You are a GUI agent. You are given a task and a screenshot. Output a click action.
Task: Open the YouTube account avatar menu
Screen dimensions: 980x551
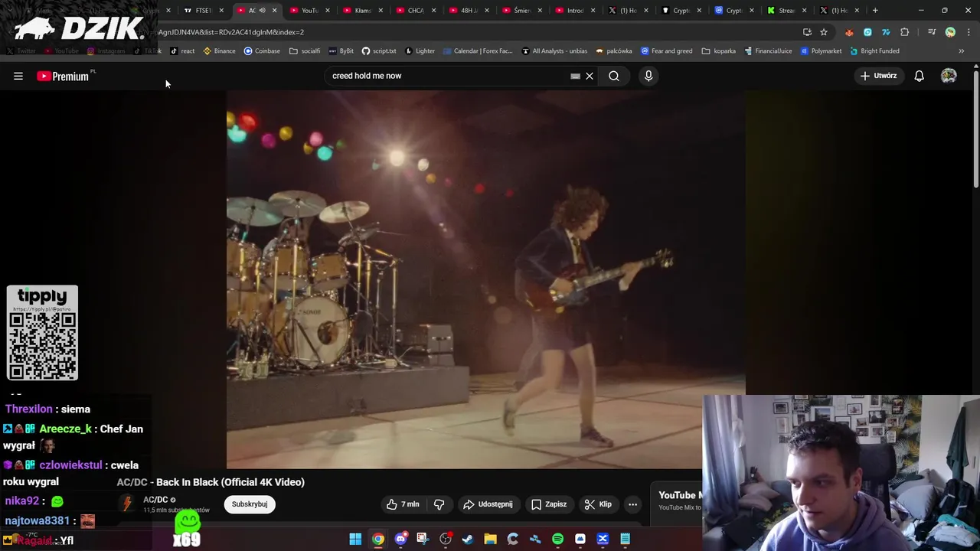tap(949, 76)
